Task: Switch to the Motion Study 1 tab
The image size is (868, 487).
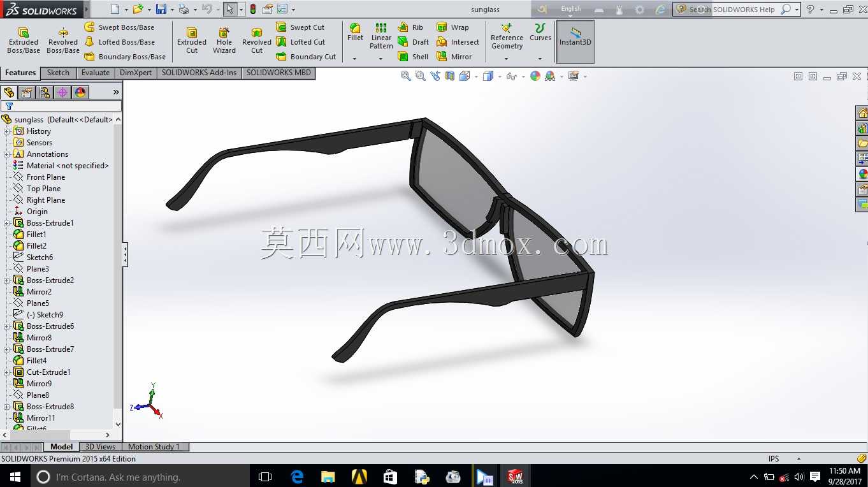Action: pos(154,447)
